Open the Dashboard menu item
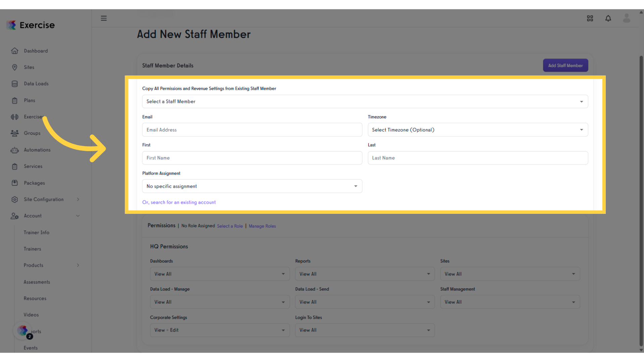 (x=36, y=51)
